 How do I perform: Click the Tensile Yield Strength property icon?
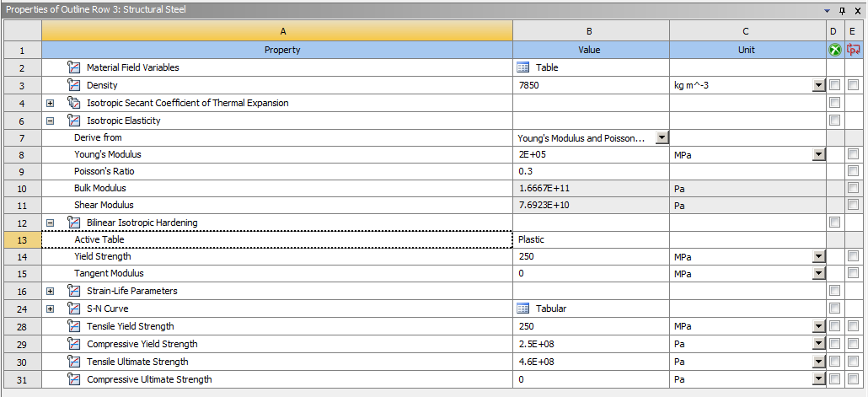pyautogui.click(x=73, y=326)
